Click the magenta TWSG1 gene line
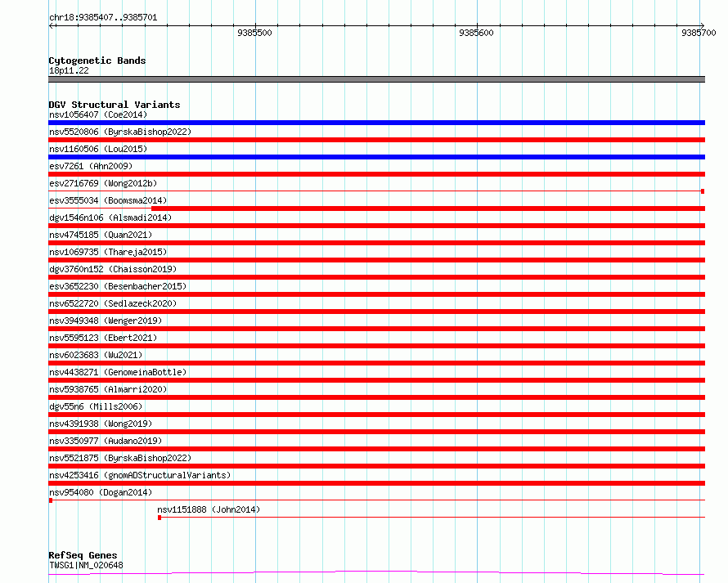The image size is (728, 583). tap(376, 573)
